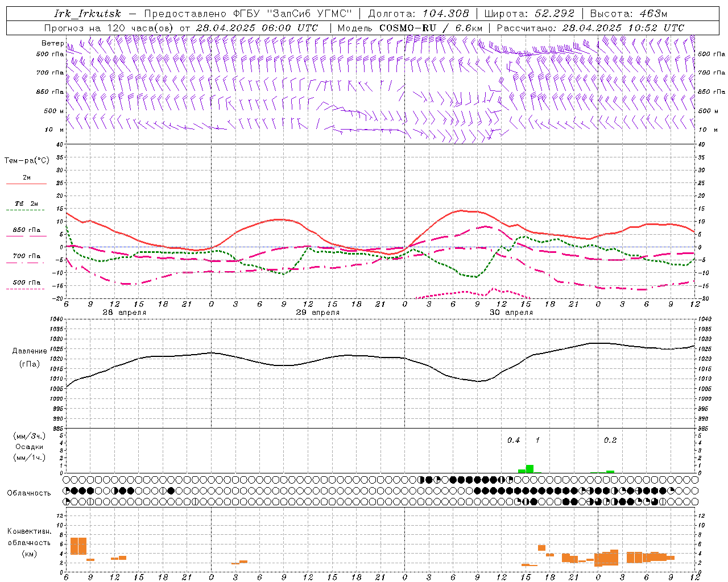This screenshot has height=582, width=728.
Task: Click the "Осадки" precipitation label
Action: (x=29, y=447)
